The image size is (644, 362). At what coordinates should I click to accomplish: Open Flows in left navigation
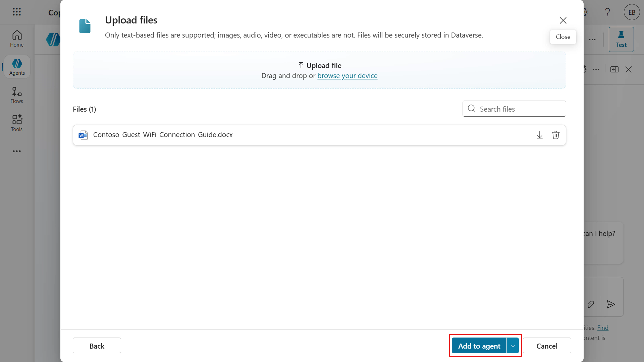[x=17, y=95]
